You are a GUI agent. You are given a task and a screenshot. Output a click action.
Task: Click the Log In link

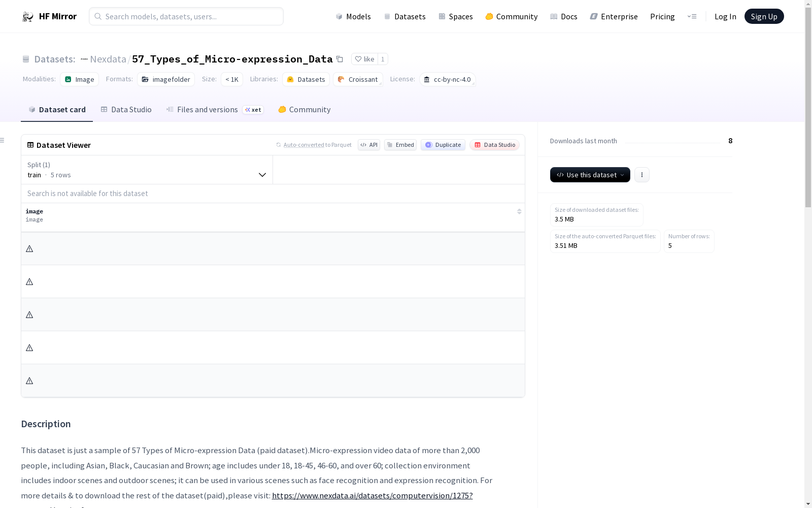tap(725, 16)
